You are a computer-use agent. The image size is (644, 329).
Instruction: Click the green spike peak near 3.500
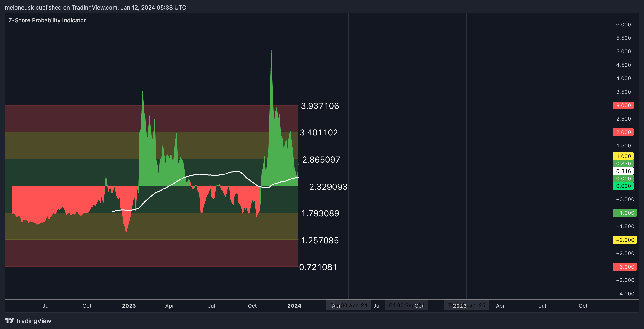143,92
